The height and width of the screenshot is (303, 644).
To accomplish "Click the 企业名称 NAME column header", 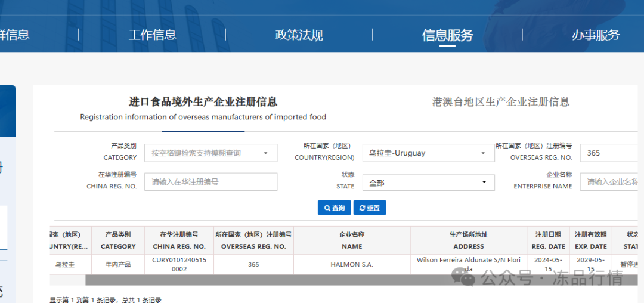I will pyautogui.click(x=352, y=240).
